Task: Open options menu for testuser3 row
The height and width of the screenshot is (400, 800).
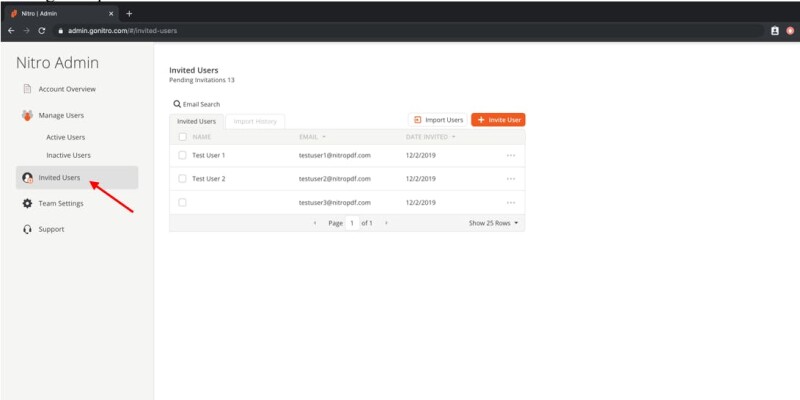Action: click(x=511, y=203)
